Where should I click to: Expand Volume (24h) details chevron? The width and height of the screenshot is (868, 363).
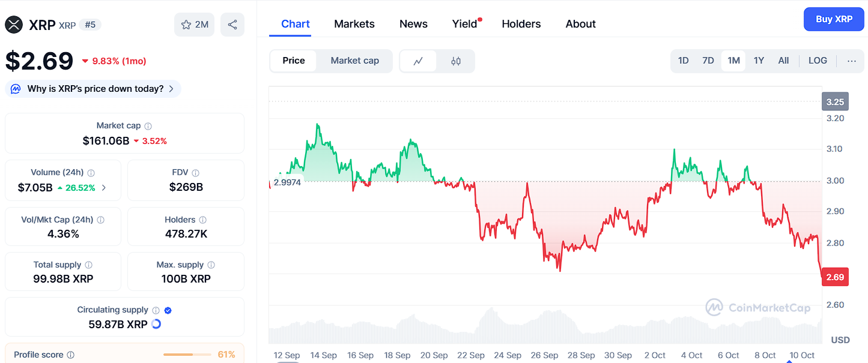click(104, 188)
